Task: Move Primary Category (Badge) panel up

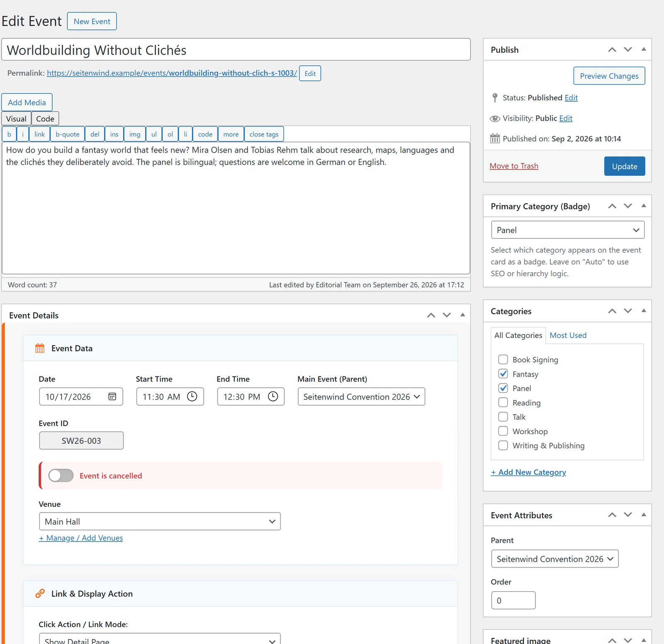Action: [x=612, y=206]
